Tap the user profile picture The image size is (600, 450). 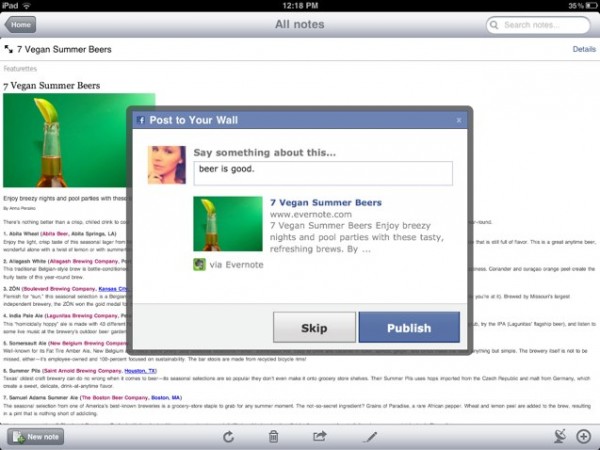(x=167, y=165)
